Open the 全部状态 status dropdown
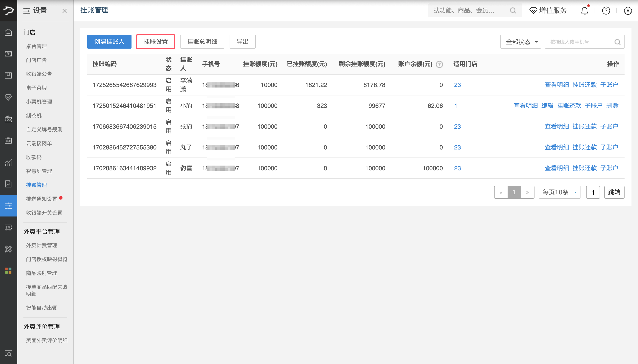638x364 pixels. pyautogui.click(x=520, y=42)
